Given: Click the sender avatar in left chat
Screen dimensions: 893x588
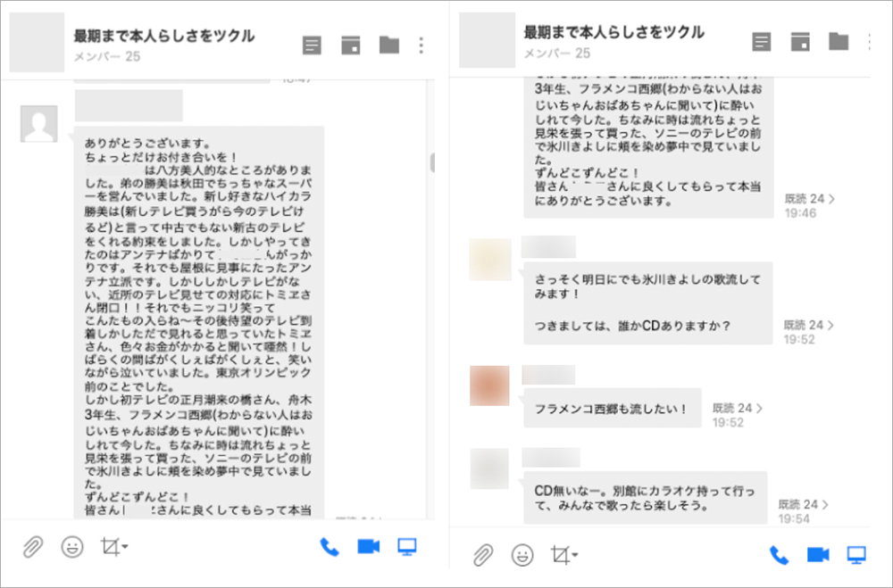Looking at the screenshot, I should [x=39, y=124].
